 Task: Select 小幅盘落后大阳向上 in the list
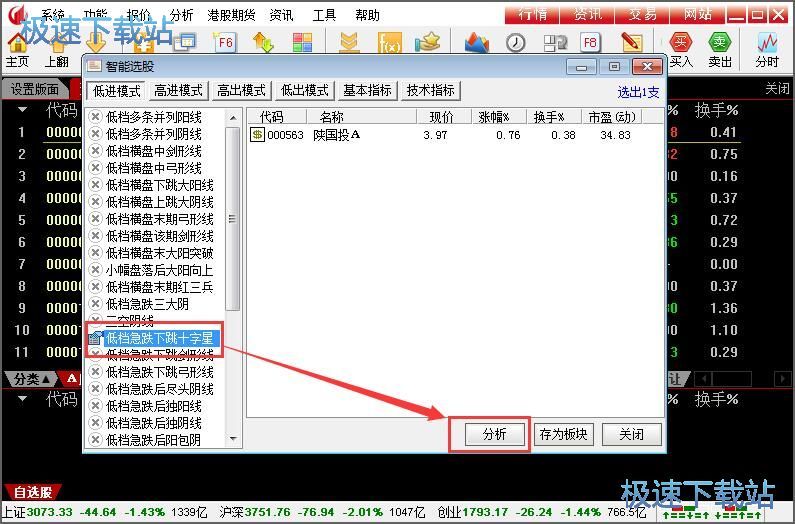159,270
